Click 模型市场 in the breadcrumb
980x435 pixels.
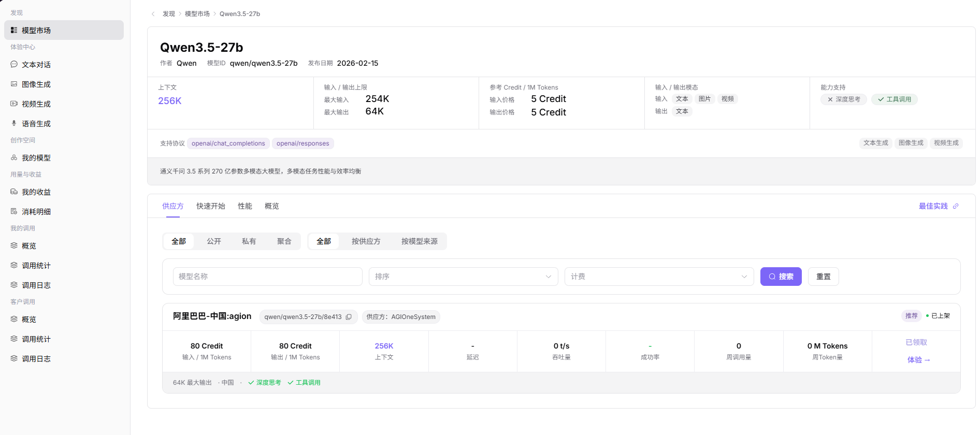(x=197, y=14)
